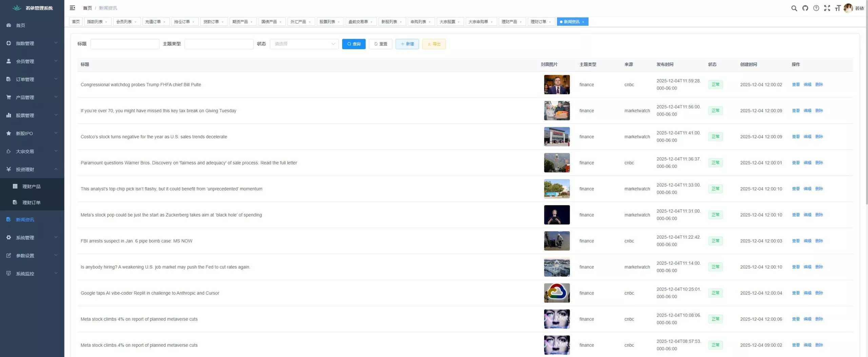
Task: Open 理财订单 in the sidebar
Action: (x=31, y=202)
